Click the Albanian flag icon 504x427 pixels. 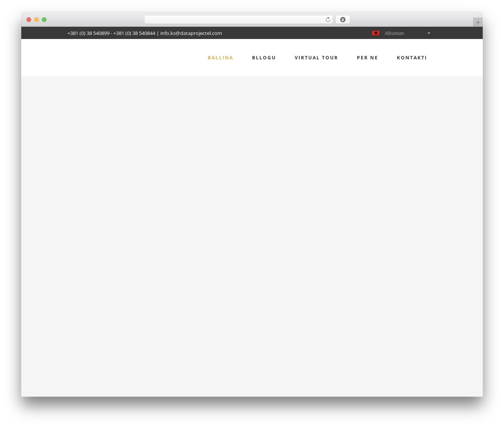tap(376, 33)
